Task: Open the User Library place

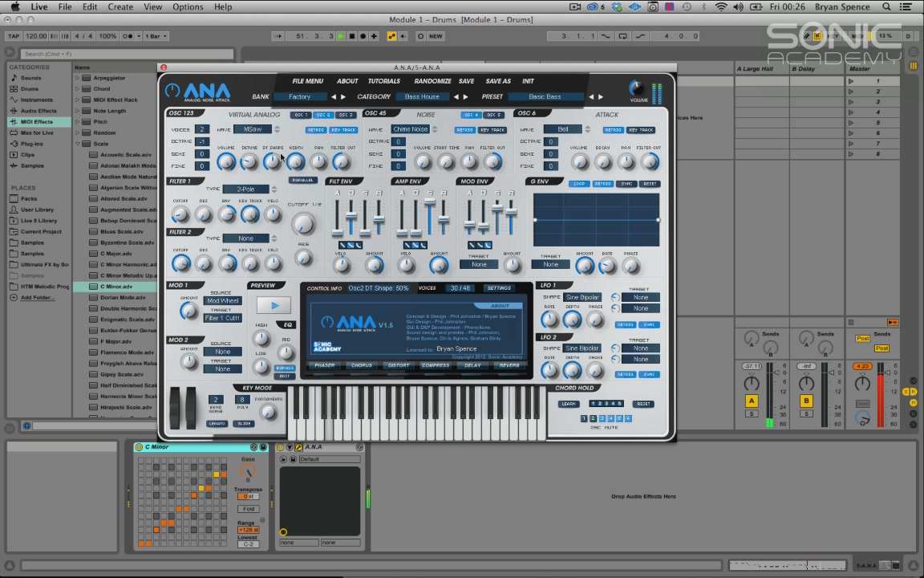Action: [37, 210]
